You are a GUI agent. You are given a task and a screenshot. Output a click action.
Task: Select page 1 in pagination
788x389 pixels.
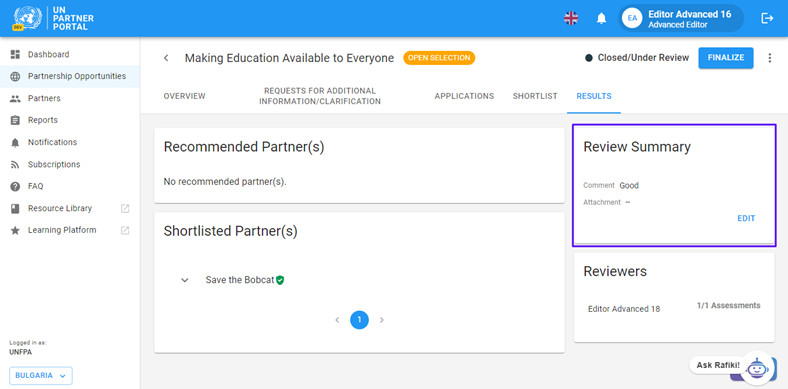point(359,320)
